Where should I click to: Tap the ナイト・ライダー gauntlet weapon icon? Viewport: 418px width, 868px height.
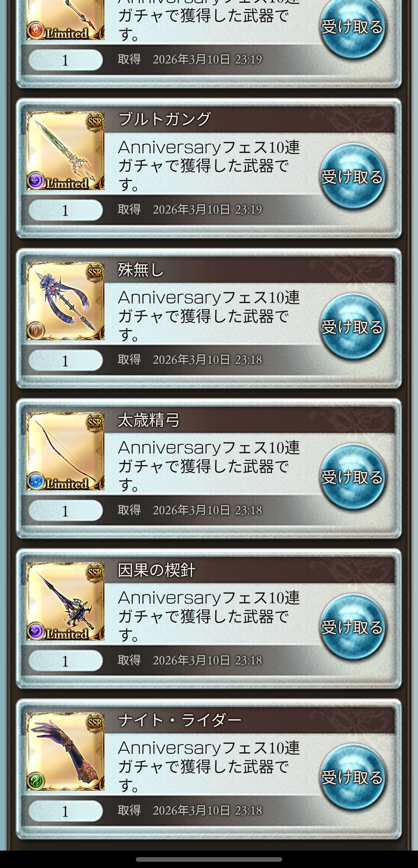(x=65, y=751)
